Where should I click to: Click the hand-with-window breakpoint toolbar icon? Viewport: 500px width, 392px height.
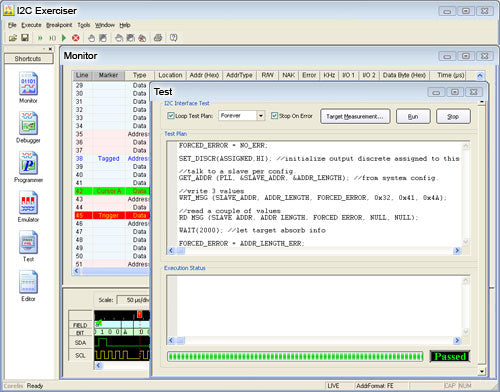[103, 38]
